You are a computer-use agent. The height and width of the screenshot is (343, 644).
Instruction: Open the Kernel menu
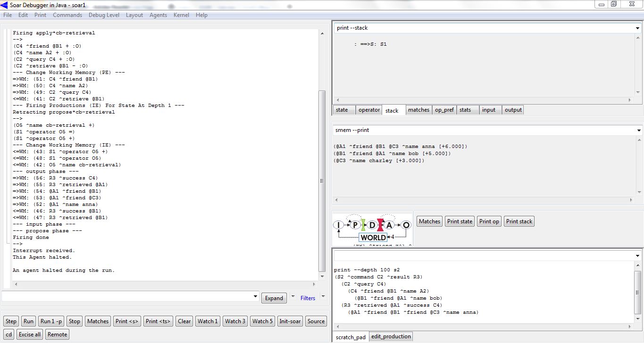tap(181, 15)
